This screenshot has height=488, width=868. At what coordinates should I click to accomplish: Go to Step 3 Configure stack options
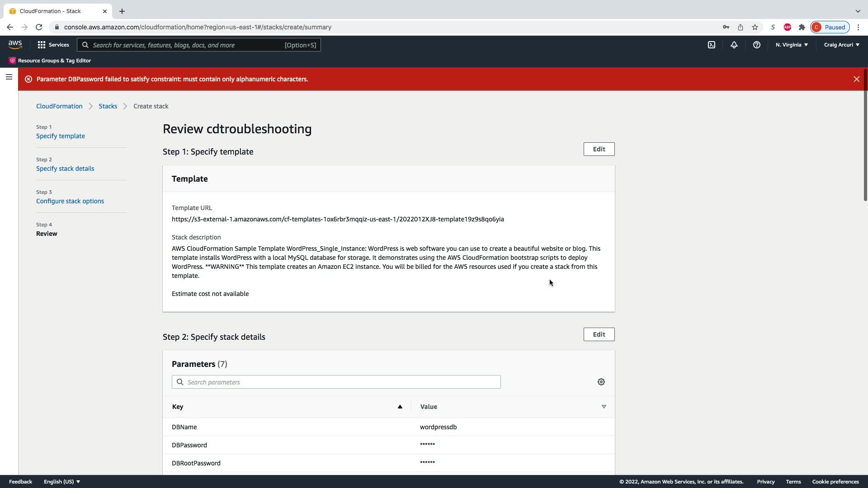pos(70,201)
